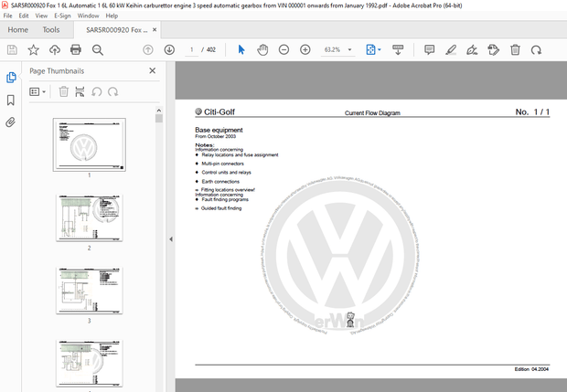
Task: Delete page with toolbar trash icon
Action: [x=515, y=50]
